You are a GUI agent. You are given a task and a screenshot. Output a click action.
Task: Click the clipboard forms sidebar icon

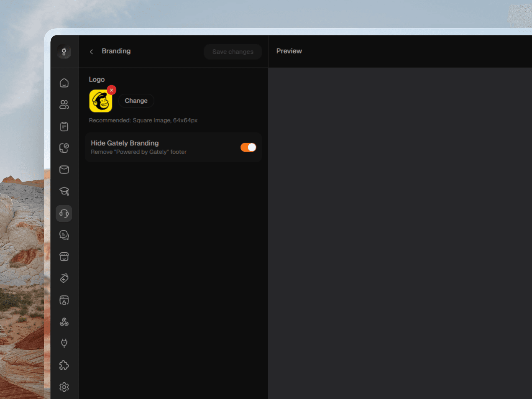point(64,126)
